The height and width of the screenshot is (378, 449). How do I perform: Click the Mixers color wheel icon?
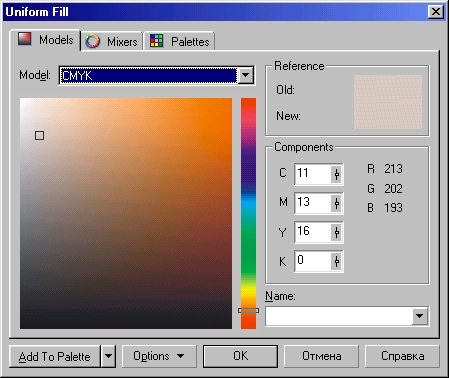pyautogui.click(x=92, y=41)
